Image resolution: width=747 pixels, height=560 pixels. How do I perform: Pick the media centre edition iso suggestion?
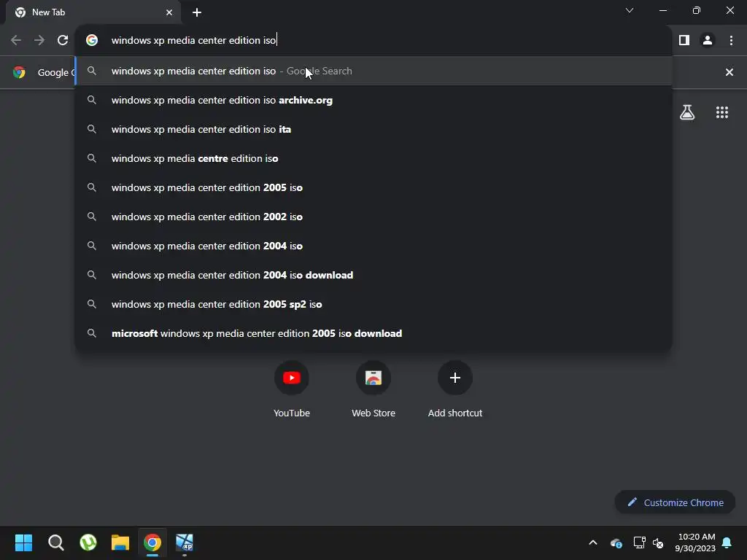373,158
